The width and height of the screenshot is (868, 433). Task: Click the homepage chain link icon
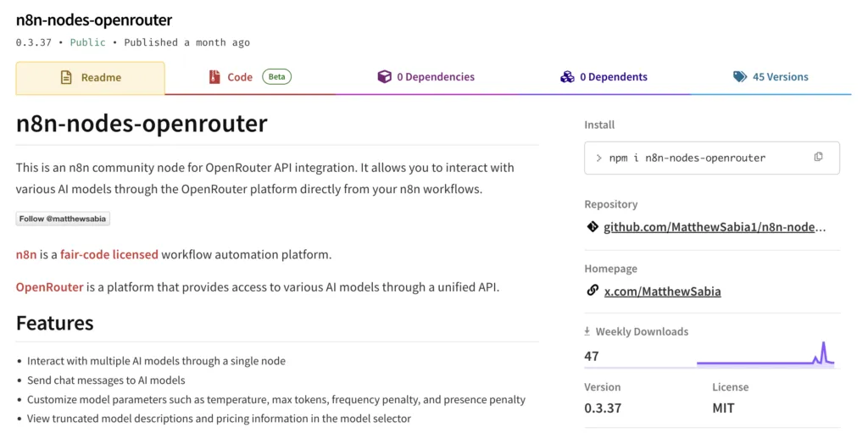coord(593,291)
